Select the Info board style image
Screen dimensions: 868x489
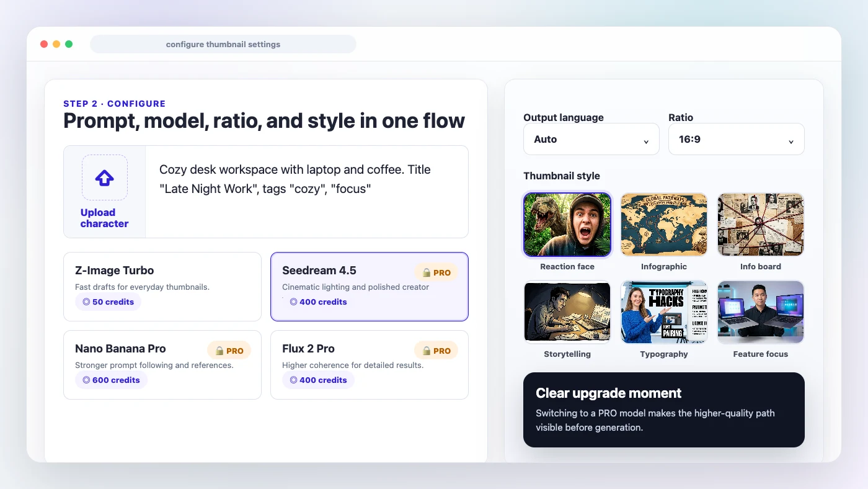[x=761, y=224]
